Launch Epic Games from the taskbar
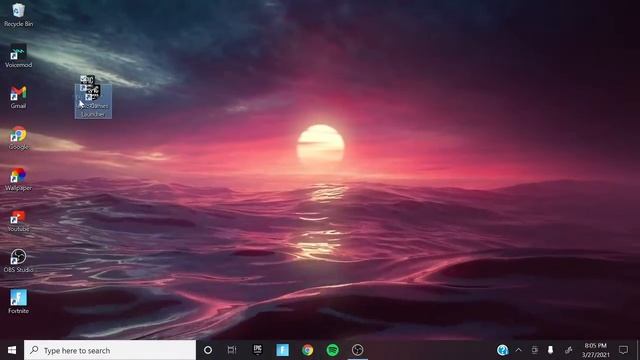The image size is (640, 360). click(257, 350)
